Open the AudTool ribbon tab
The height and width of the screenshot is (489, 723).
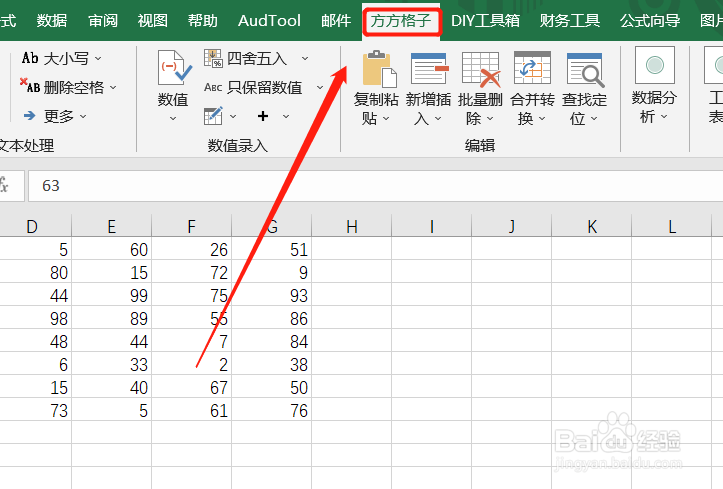(269, 21)
